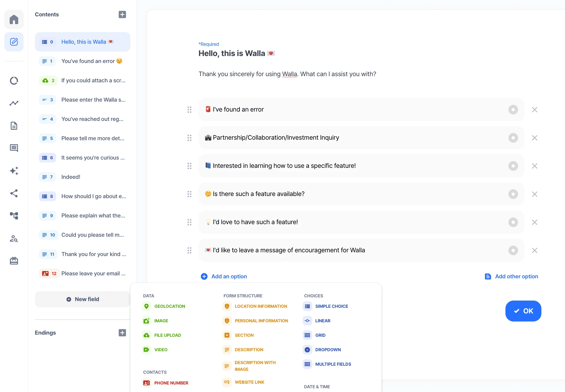Open the sparkles AI sidebar icon
The height and width of the screenshot is (392, 565).
click(x=14, y=171)
